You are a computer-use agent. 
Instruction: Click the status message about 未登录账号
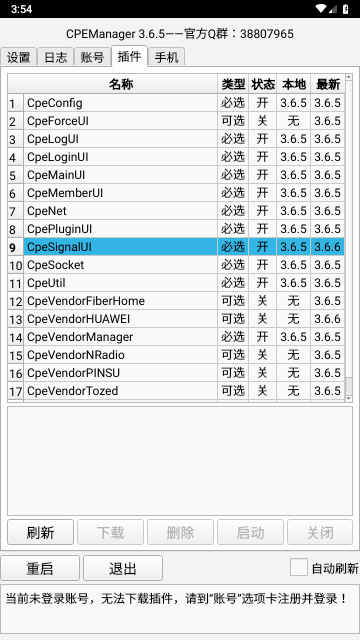coord(176,599)
